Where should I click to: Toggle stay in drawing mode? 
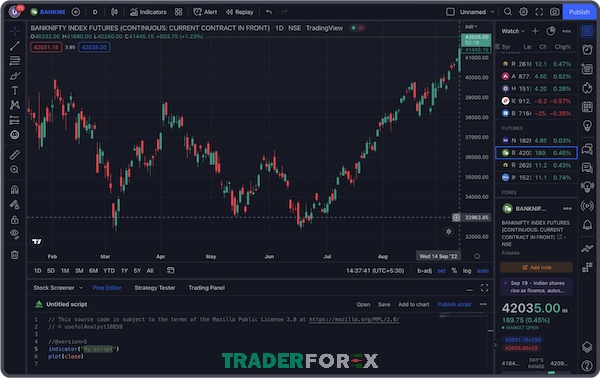[x=15, y=205]
